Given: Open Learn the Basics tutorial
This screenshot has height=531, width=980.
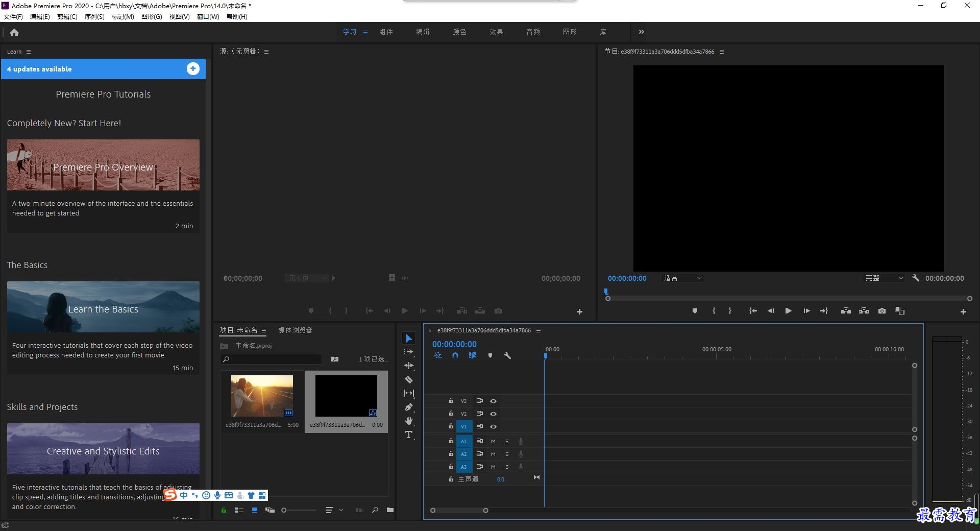Looking at the screenshot, I should 103,307.
